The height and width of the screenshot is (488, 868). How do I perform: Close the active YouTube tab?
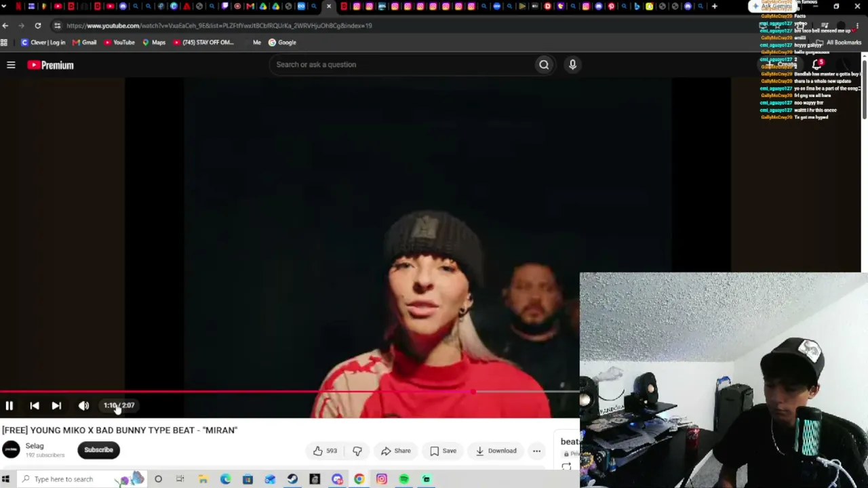coord(329,6)
